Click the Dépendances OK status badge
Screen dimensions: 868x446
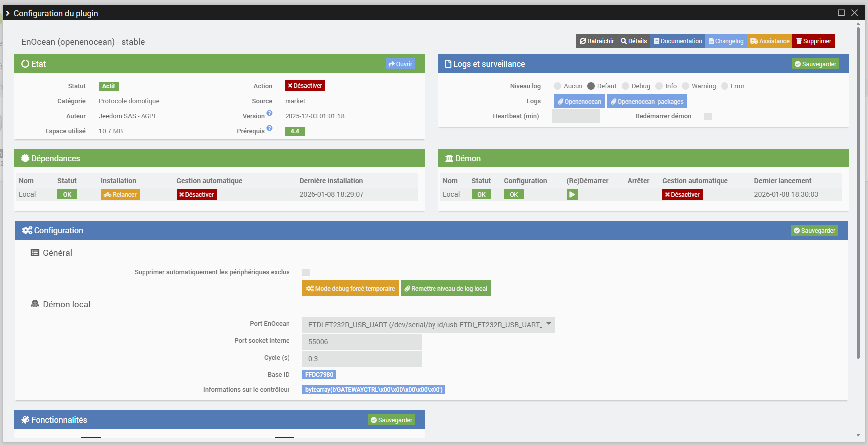click(x=67, y=195)
